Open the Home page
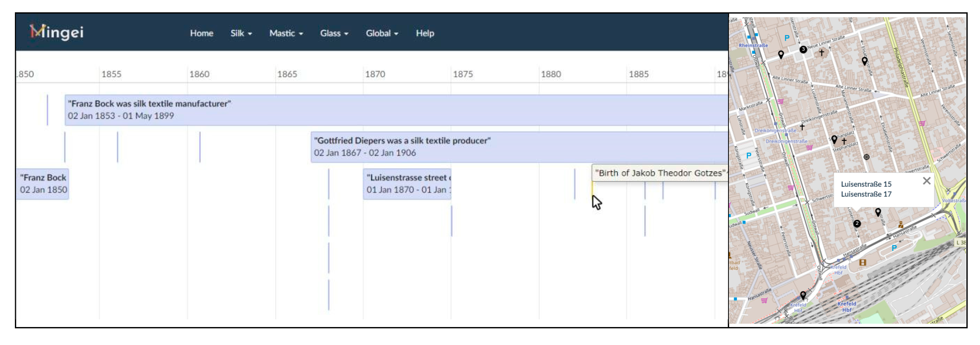The width and height of the screenshot is (980, 345). pyautogui.click(x=201, y=33)
